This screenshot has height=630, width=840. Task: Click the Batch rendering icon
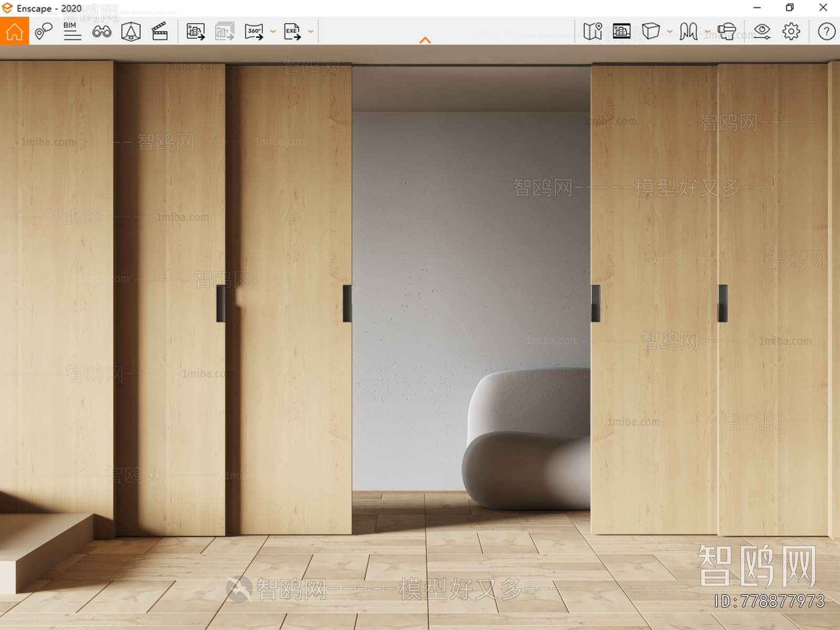[x=225, y=31]
